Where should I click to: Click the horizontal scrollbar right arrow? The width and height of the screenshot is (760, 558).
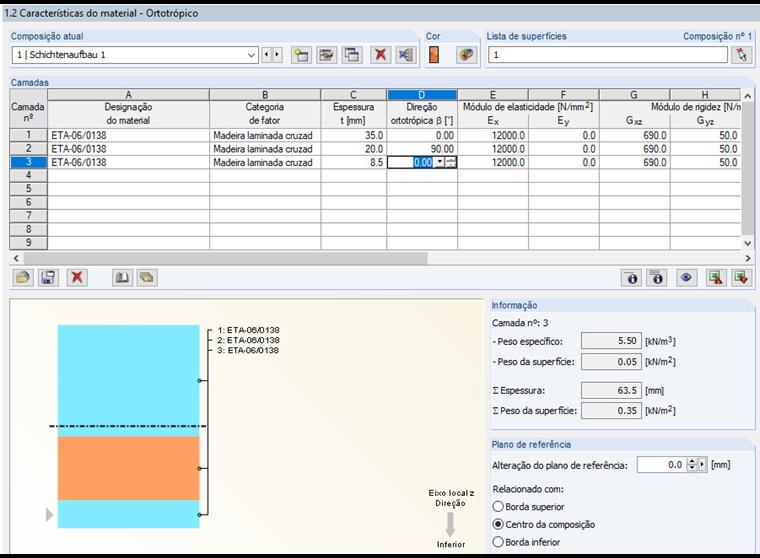(x=747, y=258)
